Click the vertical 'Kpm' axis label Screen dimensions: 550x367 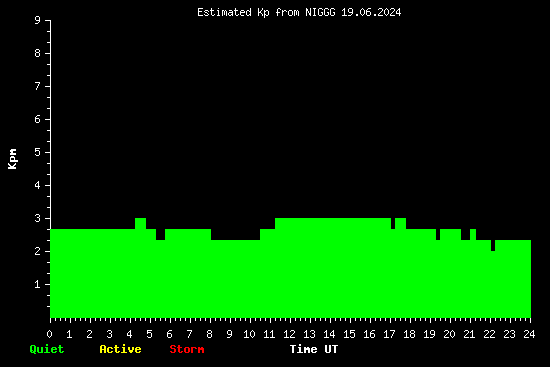[12, 159]
